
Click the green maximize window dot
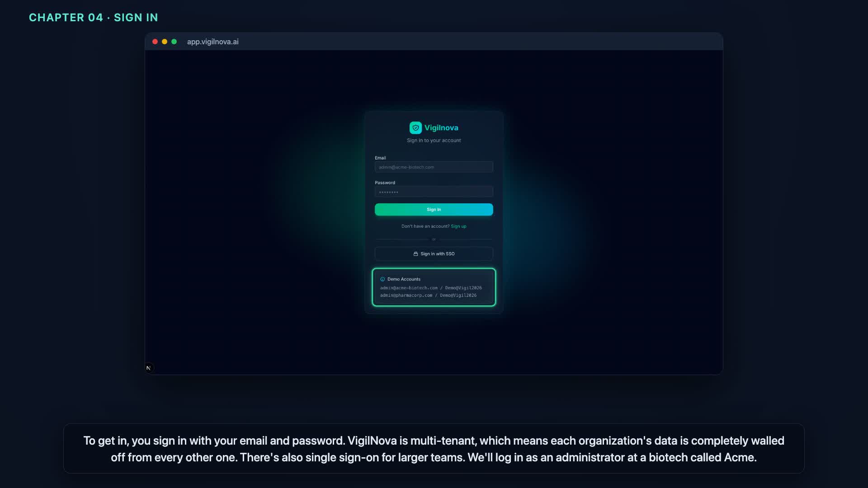(x=174, y=42)
